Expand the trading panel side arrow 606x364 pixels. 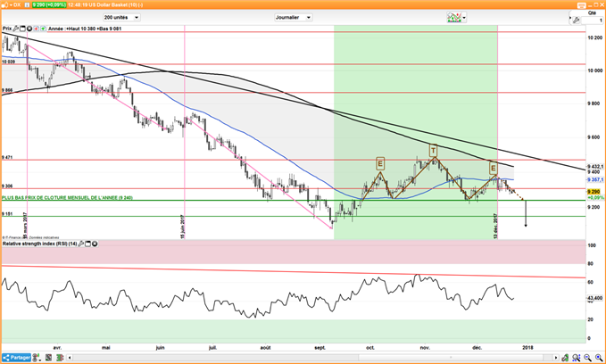coord(570,18)
